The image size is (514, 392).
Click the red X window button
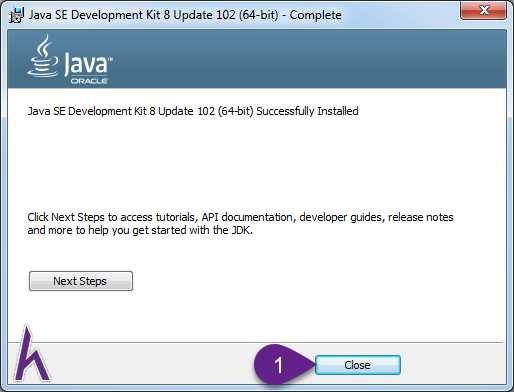click(484, 10)
